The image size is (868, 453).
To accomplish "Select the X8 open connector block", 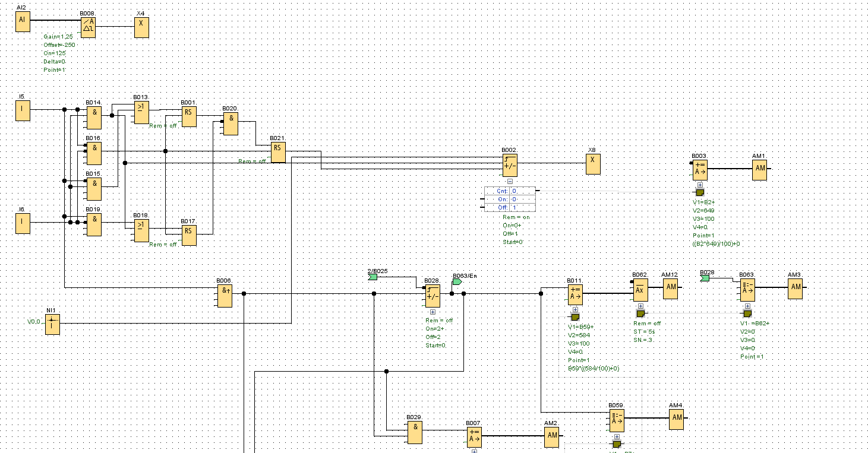I will point(592,163).
